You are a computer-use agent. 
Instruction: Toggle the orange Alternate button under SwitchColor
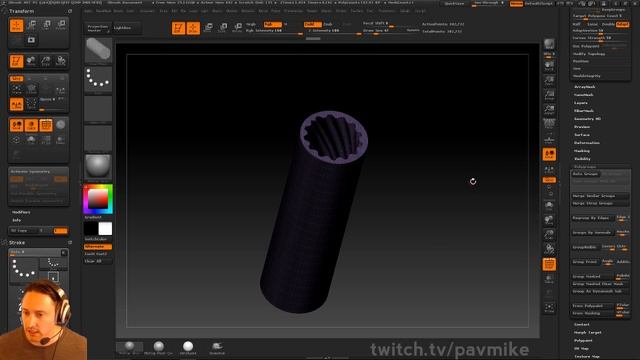[x=98, y=247]
